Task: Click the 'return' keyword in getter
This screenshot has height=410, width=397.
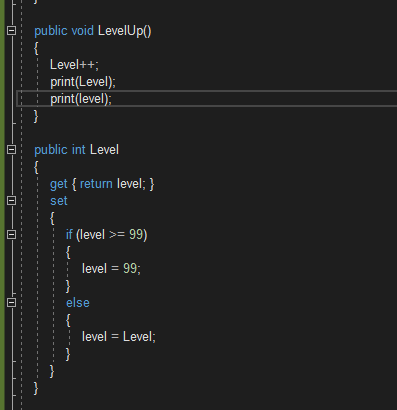Action: pyautogui.click(x=96, y=184)
